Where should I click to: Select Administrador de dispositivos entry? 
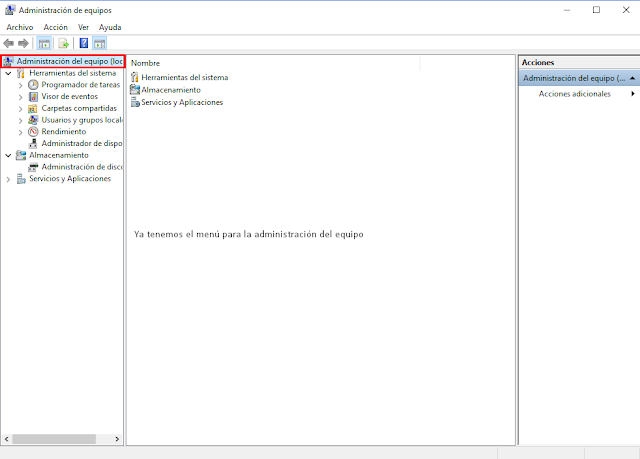point(82,144)
